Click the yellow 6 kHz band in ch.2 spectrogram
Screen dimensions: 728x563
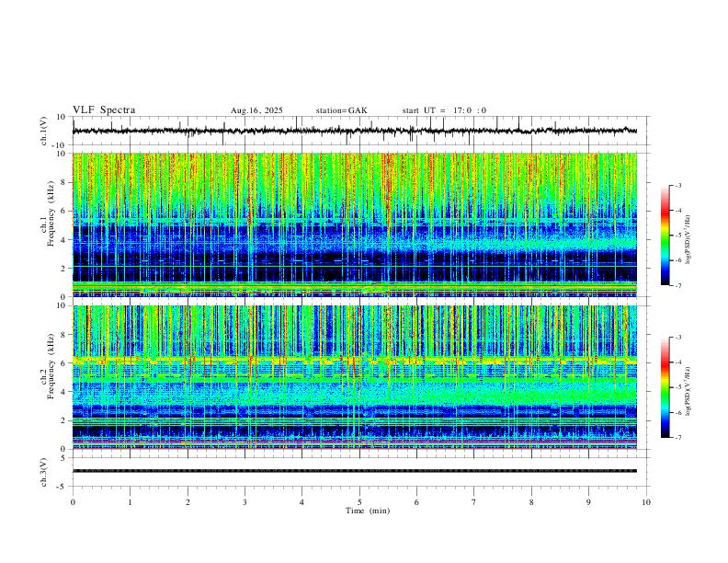355,360
